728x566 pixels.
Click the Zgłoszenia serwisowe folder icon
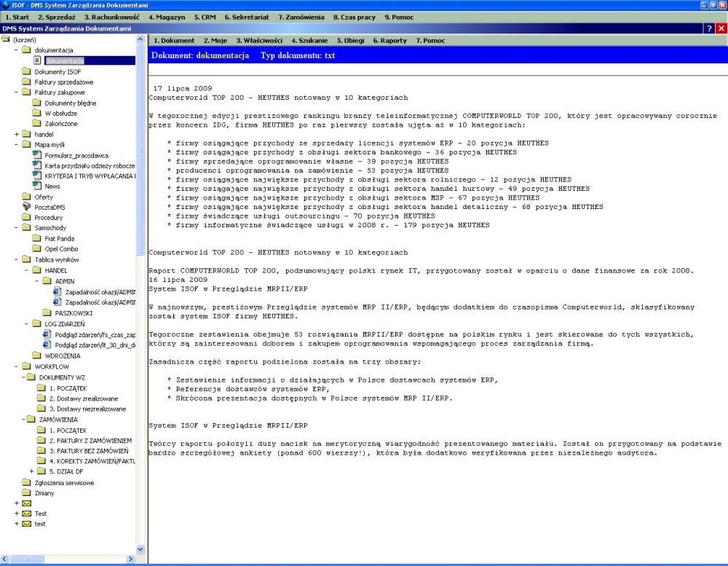click(x=27, y=482)
